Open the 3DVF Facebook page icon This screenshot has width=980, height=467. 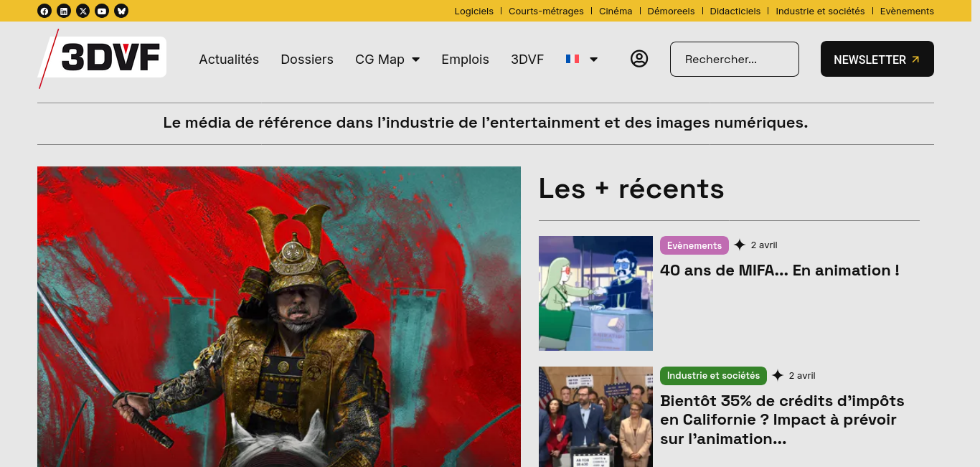44,11
